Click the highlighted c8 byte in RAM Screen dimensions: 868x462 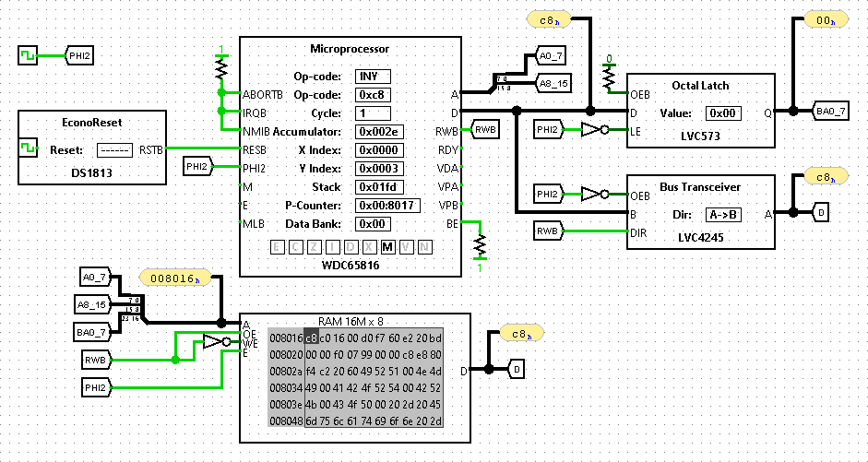click(x=311, y=338)
